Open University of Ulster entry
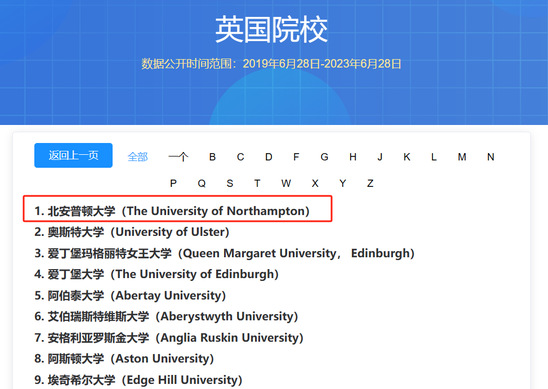 (x=132, y=232)
